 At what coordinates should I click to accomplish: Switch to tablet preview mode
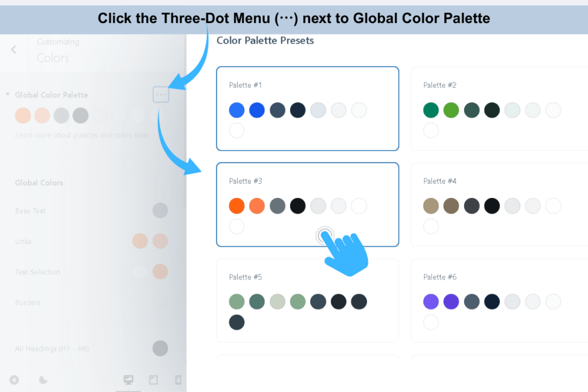coord(153,379)
